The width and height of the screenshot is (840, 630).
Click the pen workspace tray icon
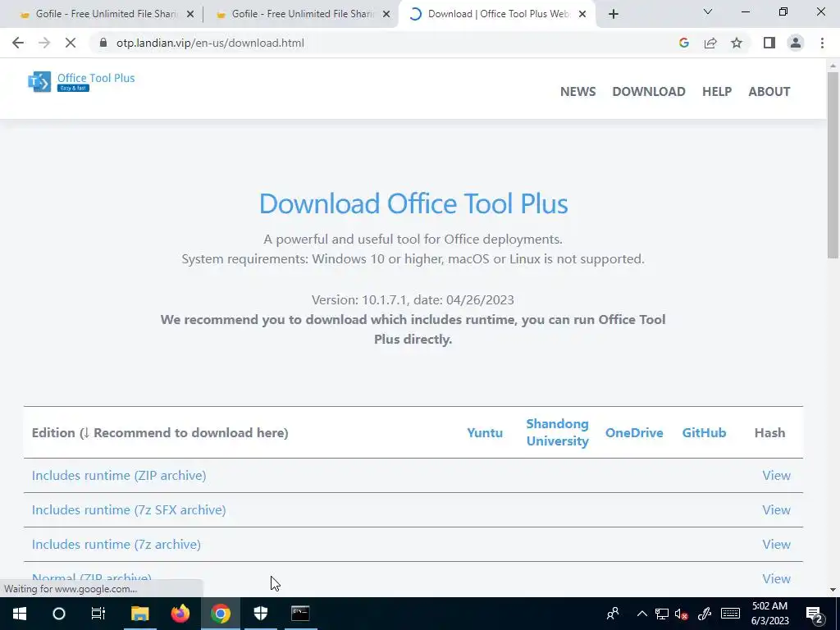point(705,614)
